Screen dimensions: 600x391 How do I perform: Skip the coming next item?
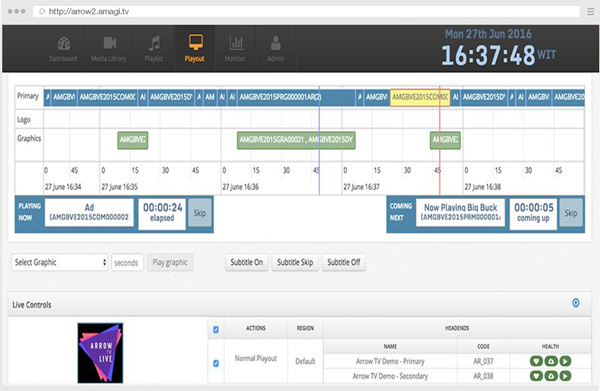point(571,213)
